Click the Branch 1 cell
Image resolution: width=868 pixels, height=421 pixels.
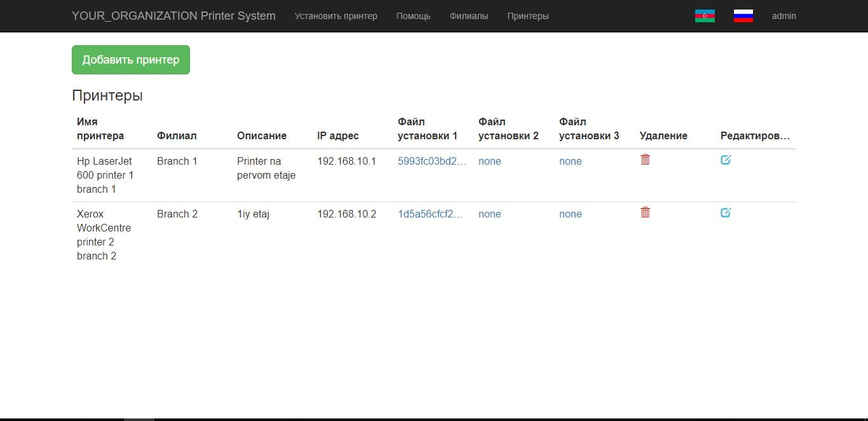pyautogui.click(x=177, y=161)
